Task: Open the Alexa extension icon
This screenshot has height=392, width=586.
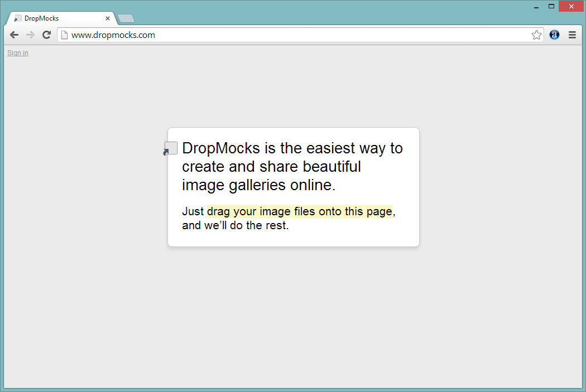Action: click(x=555, y=35)
